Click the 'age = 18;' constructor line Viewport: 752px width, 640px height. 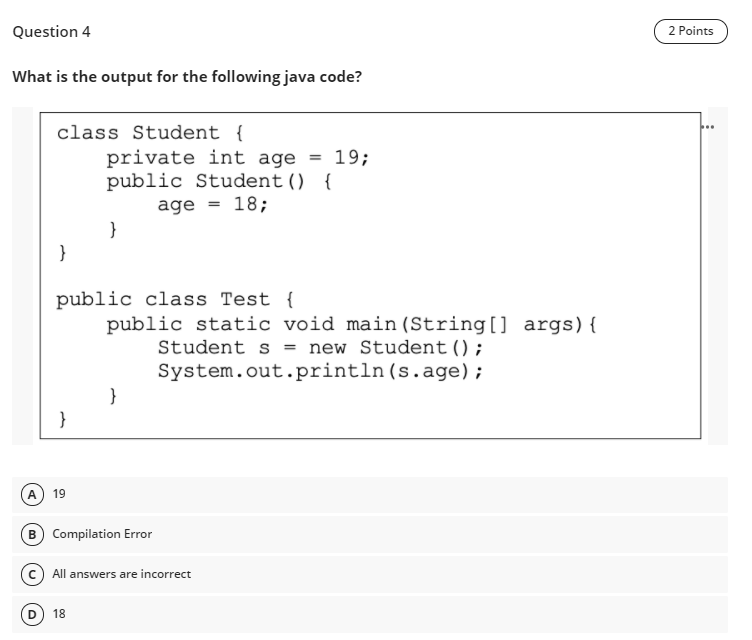[x=212, y=205]
